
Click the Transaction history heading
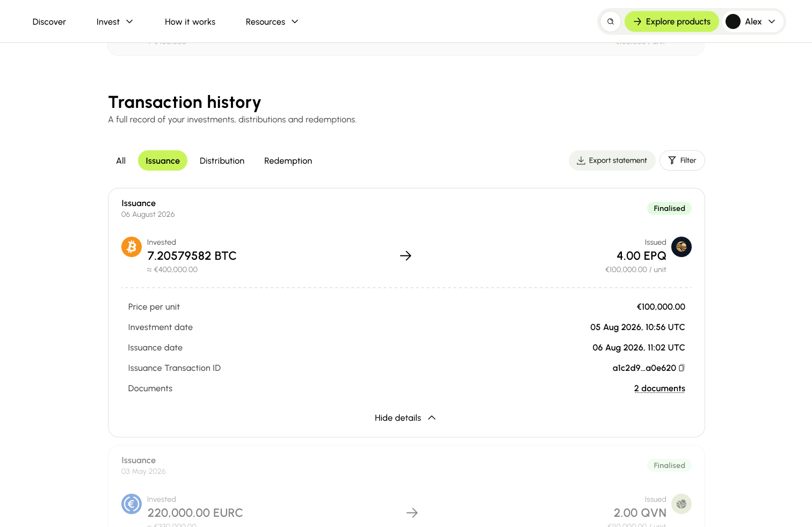[185, 102]
